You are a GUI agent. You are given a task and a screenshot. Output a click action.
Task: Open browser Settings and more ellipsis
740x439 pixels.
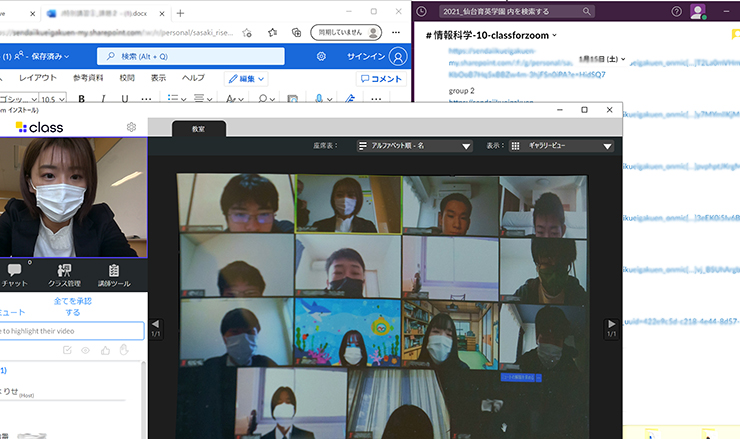coord(396,33)
